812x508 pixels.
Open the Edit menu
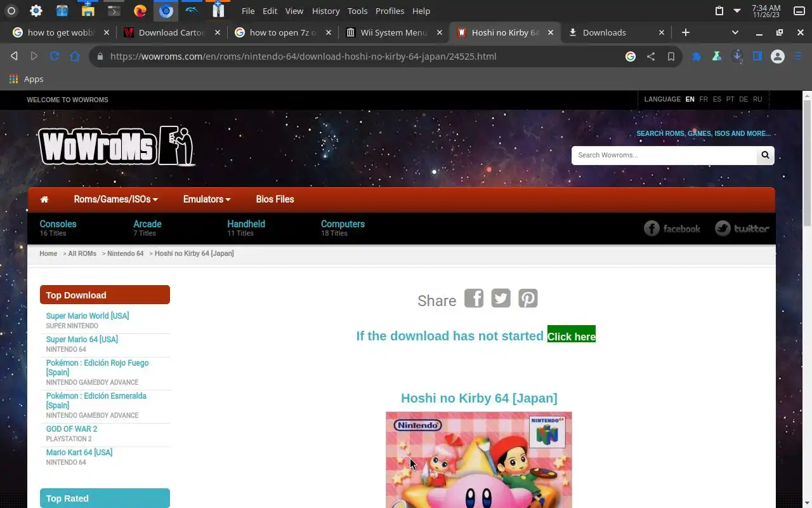point(270,11)
